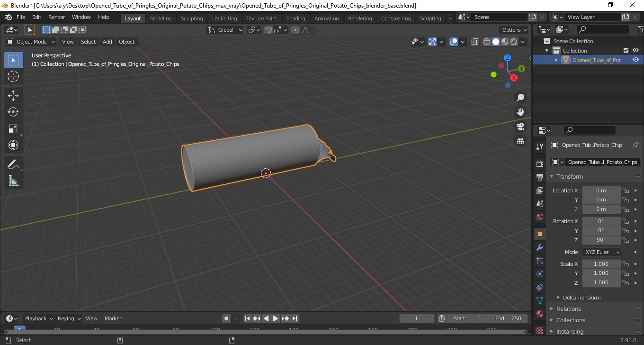Screen dimensions: 644x345
Task: Open View Layer properties tab
Action: 539,191
